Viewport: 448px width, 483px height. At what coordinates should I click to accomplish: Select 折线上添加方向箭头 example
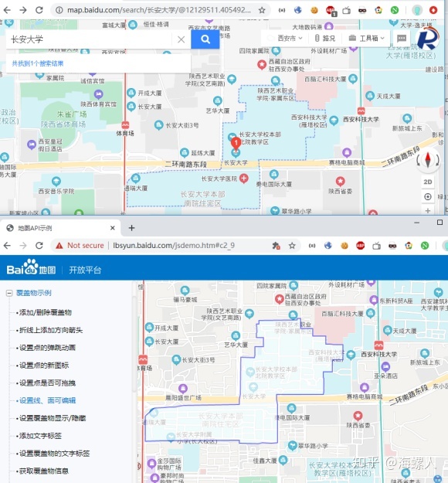coord(51,330)
